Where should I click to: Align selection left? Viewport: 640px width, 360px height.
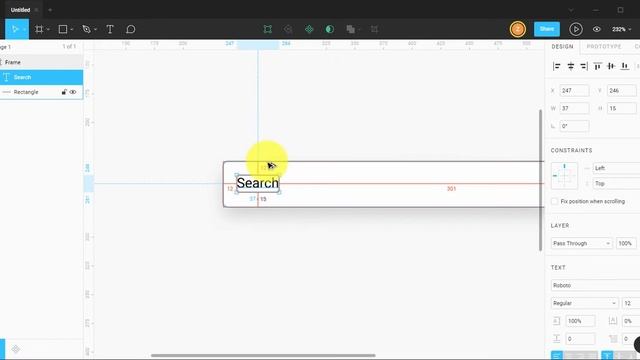557,66
